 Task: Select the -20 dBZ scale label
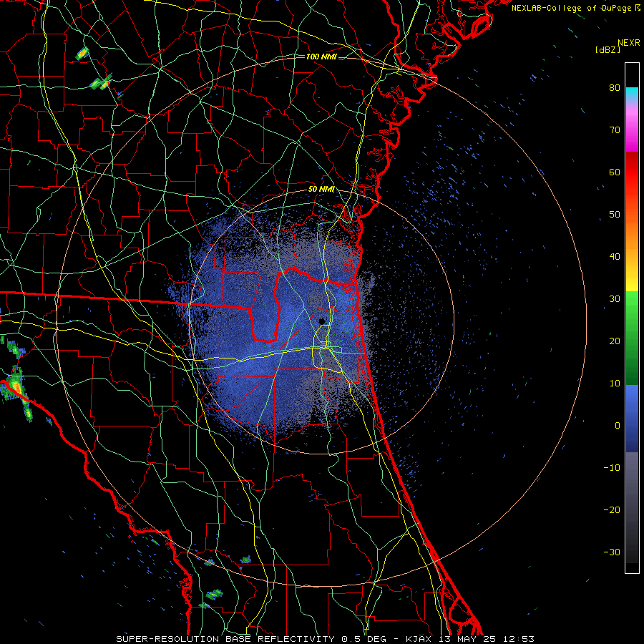click(x=612, y=509)
